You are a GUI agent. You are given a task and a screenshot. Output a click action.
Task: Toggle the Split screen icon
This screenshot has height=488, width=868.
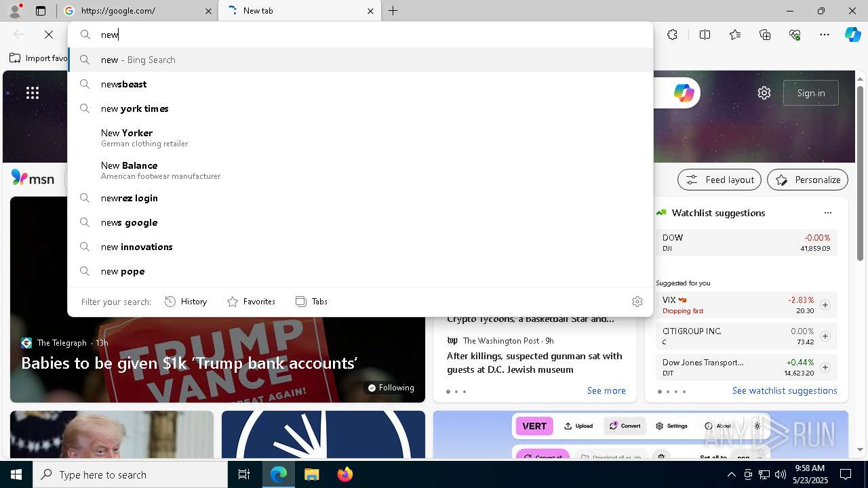(x=705, y=35)
